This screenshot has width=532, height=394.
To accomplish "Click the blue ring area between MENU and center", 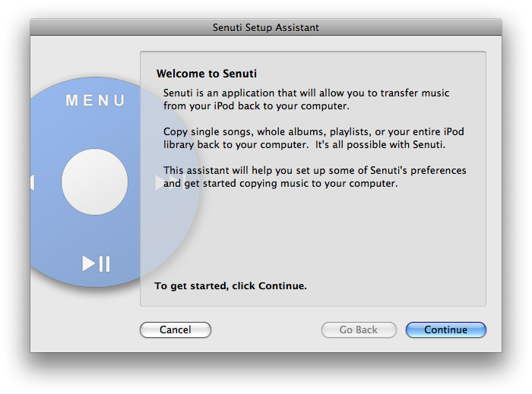I will [x=95, y=128].
